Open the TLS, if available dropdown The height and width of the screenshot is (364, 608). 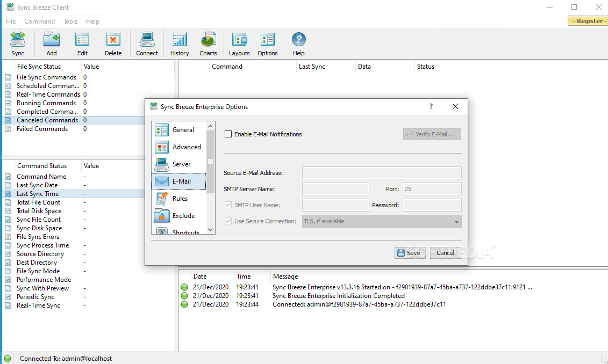tap(382, 221)
